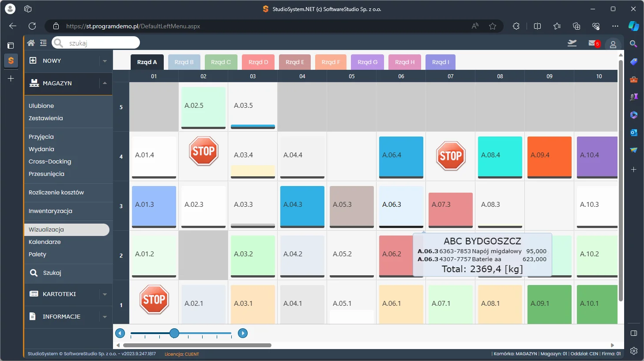The width and height of the screenshot is (644, 361).
Task: Click the browser address bar URL
Action: [x=133, y=26]
